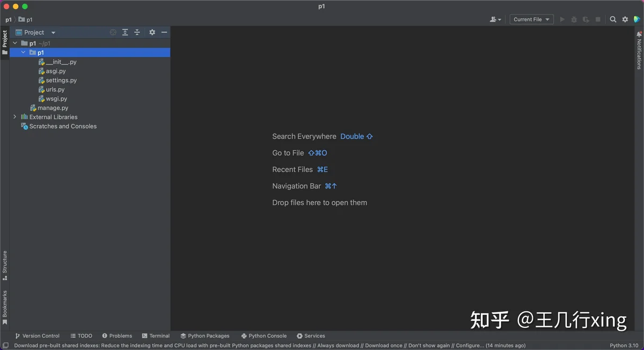Click the Python 3.10 interpreter selector
Image resolution: width=644 pixels, height=350 pixels.
pos(624,346)
